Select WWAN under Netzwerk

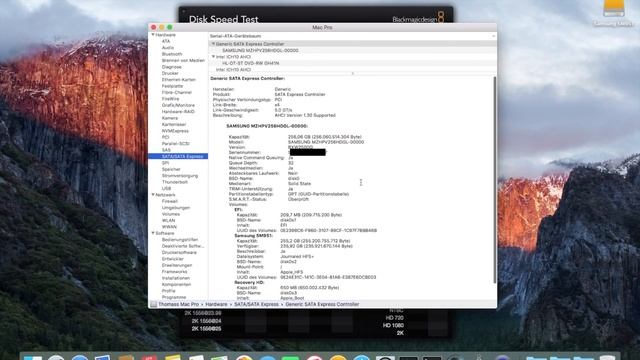169,227
